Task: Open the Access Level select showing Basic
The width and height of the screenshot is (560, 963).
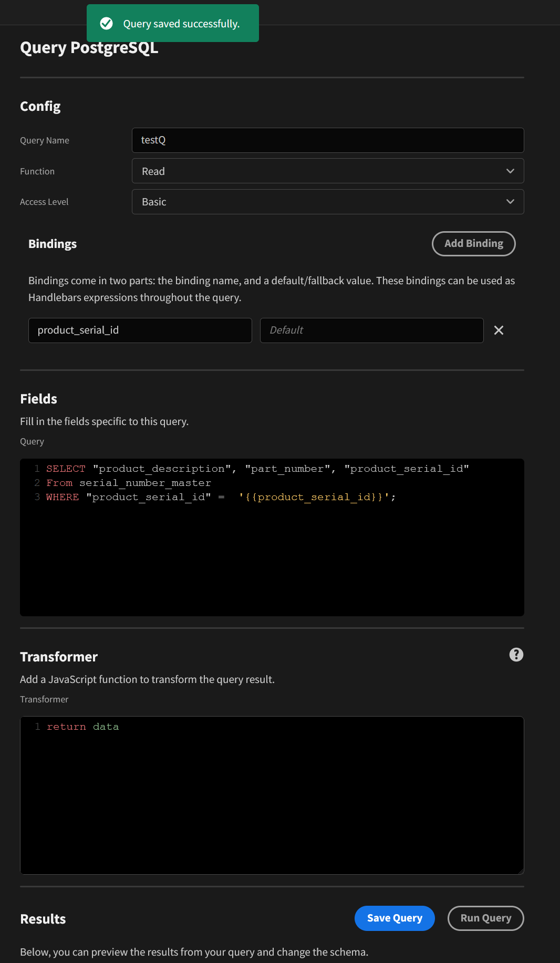Action: [328, 202]
